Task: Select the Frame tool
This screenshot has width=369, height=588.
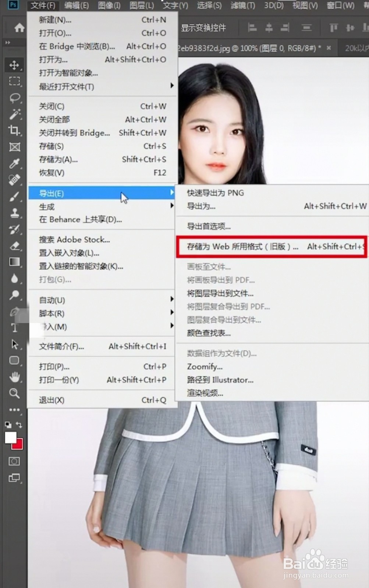Action: click(14, 147)
